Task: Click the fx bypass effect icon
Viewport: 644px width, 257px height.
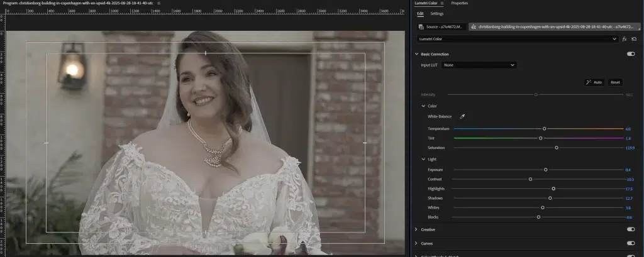Action: click(x=624, y=39)
